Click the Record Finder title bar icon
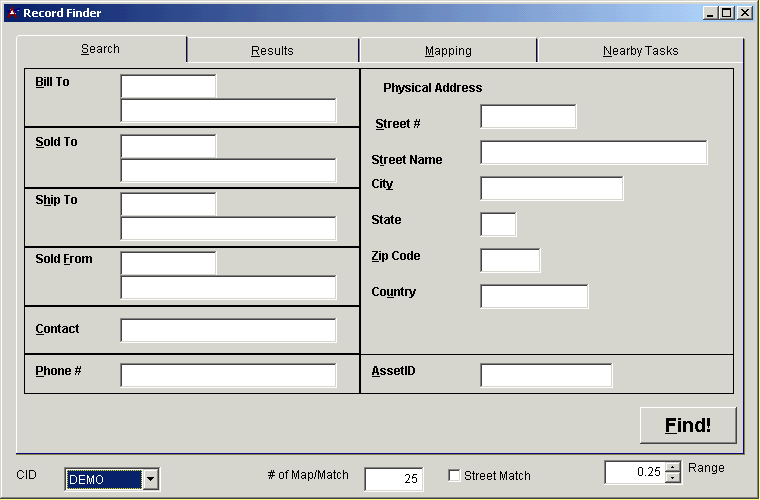 pos(12,13)
